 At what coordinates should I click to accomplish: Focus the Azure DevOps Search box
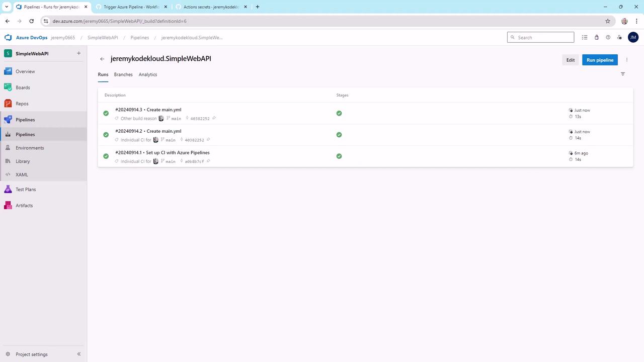[540, 37]
